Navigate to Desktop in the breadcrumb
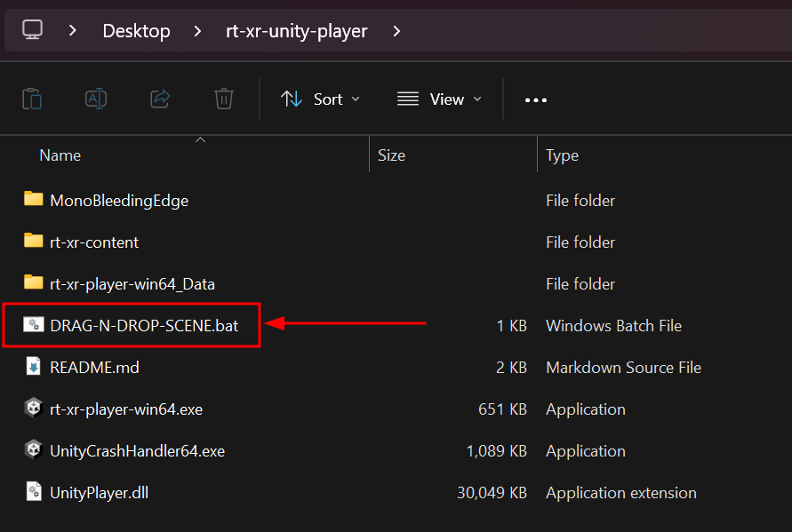This screenshot has width=792, height=532. [x=136, y=31]
